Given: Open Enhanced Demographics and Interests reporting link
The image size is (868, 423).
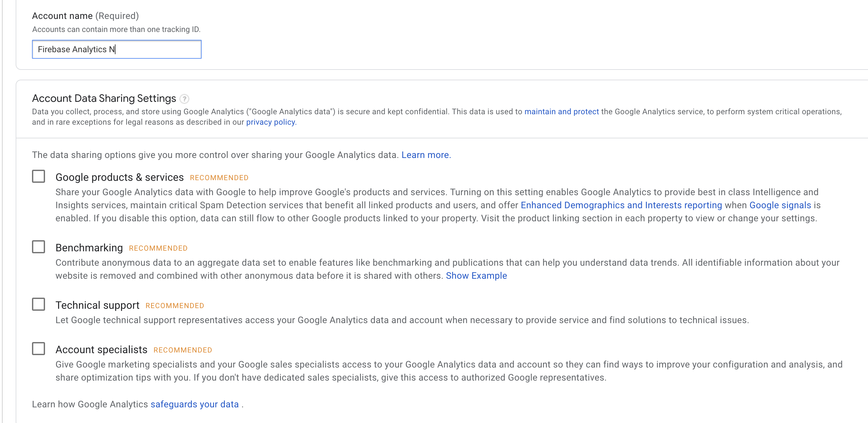Looking at the screenshot, I should 621,205.
